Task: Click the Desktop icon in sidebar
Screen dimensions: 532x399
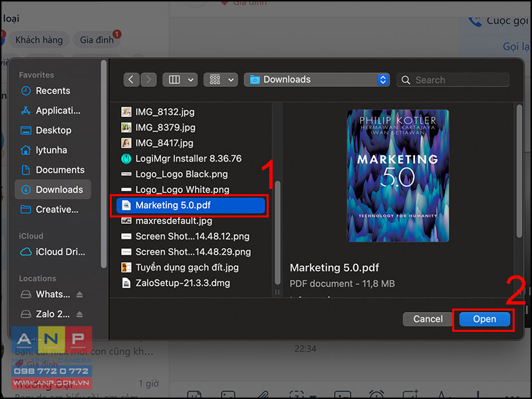Action: [x=26, y=130]
